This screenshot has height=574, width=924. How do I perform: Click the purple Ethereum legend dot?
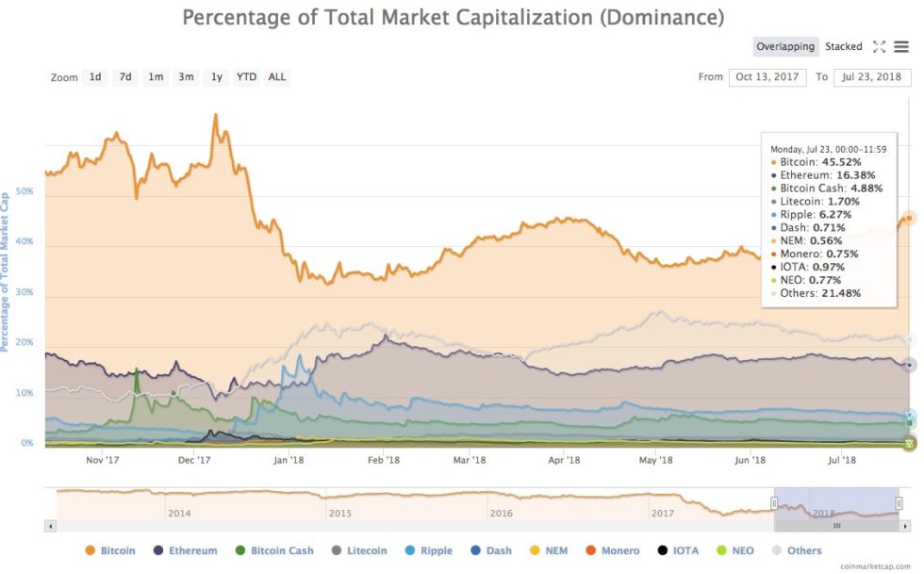pos(157,550)
